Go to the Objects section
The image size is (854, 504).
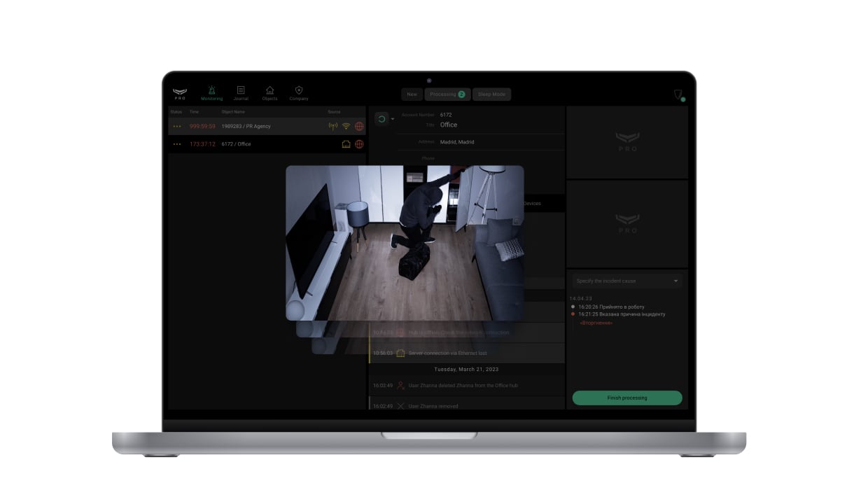coord(269,92)
